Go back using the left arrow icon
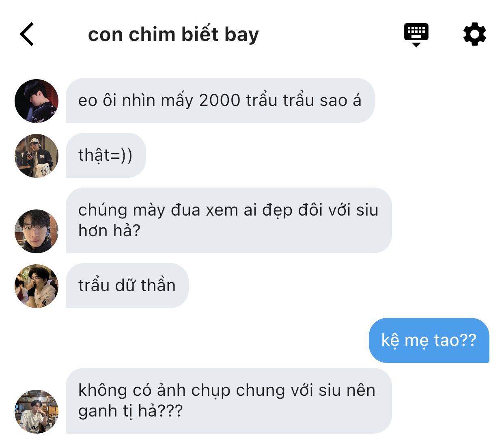This screenshot has height=436, width=504. click(27, 35)
